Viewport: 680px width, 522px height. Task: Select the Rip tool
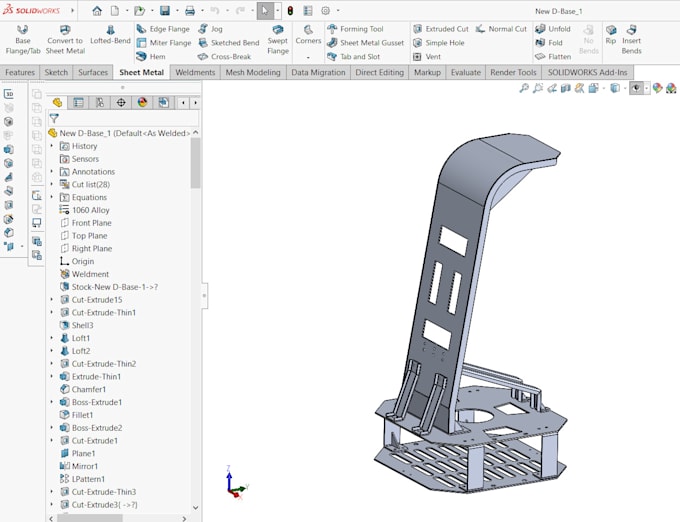[x=611, y=35]
